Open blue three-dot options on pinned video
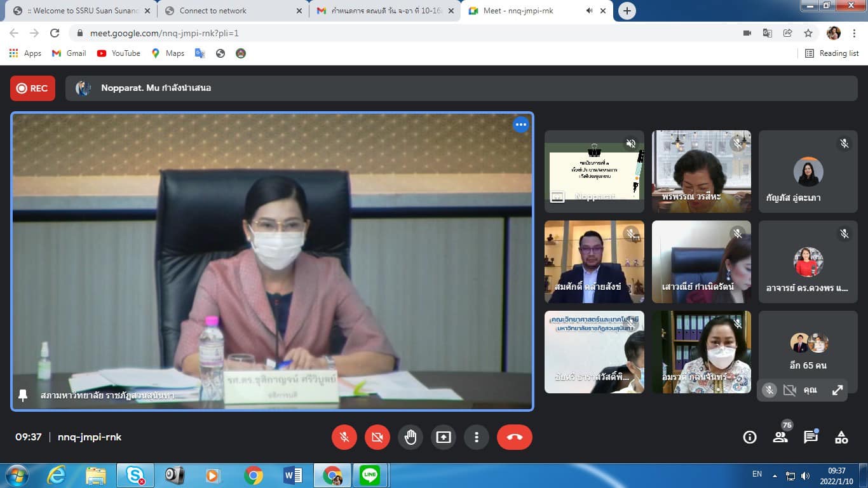Screen dimensions: 868x488 click(x=521, y=125)
